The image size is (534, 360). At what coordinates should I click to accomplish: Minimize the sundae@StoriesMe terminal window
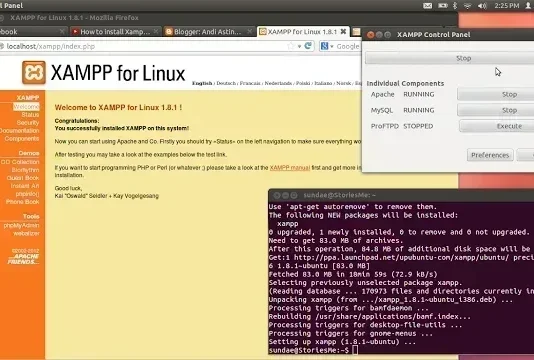[x=285, y=195]
